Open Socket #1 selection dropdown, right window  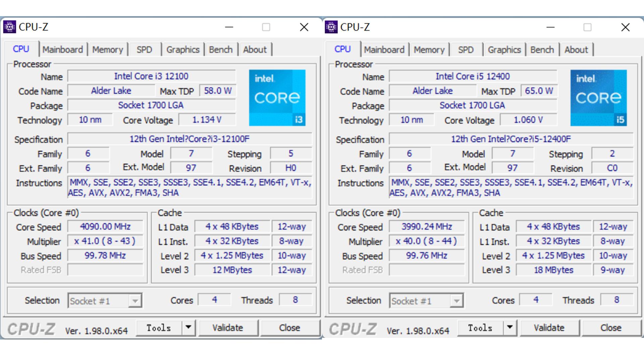pyautogui.click(x=456, y=301)
